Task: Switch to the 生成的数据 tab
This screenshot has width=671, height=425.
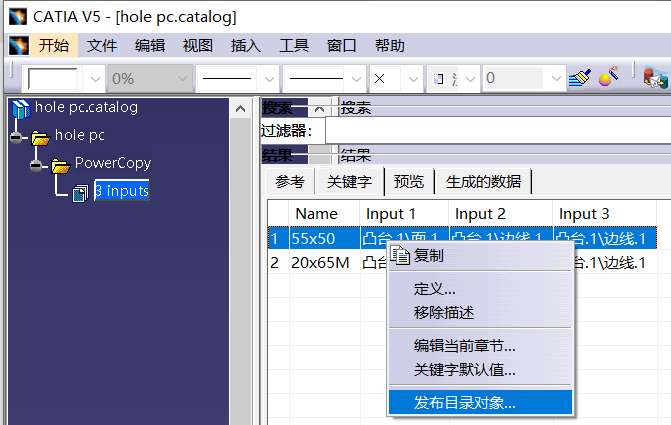Action: coord(484,182)
